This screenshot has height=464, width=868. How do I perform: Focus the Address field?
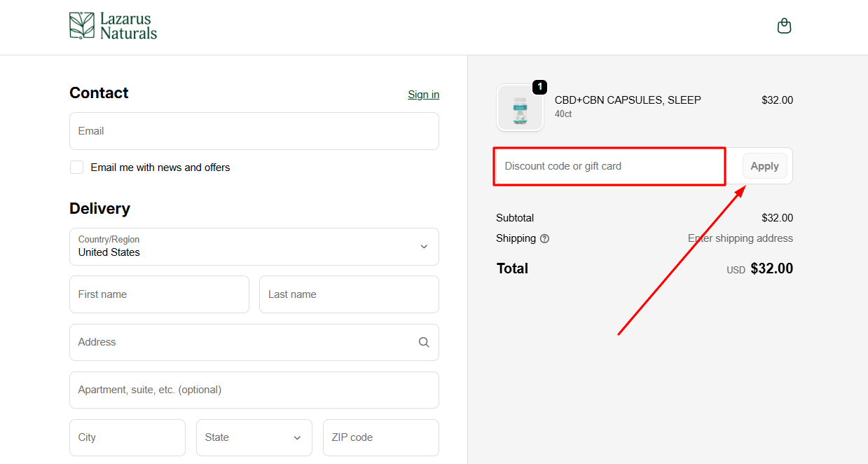coord(254,342)
